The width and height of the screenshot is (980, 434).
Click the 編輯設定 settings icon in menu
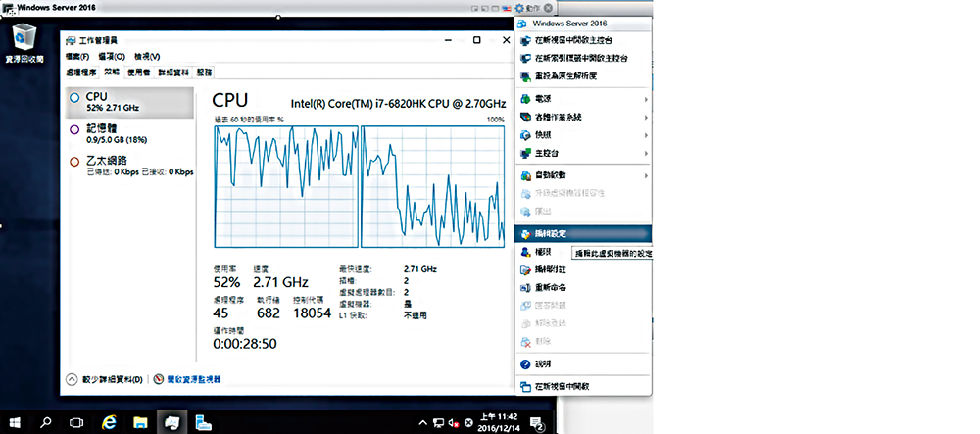pyautogui.click(x=525, y=234)
